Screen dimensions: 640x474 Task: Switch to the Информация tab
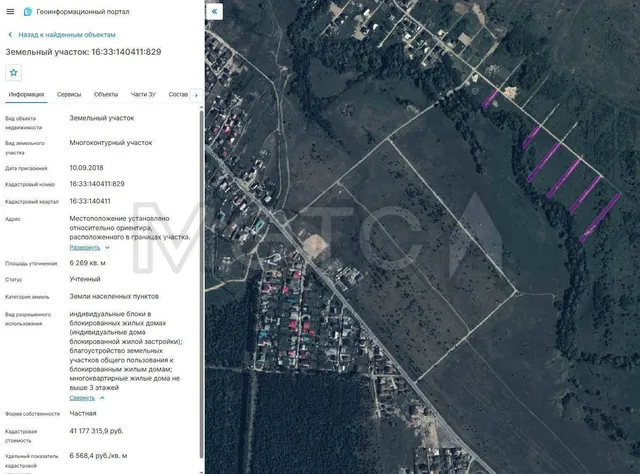point(26,94)
